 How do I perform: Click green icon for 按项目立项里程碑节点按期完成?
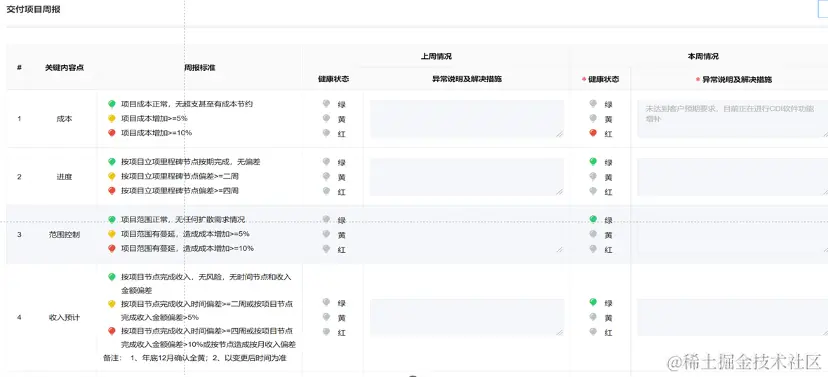click(111, 162)
